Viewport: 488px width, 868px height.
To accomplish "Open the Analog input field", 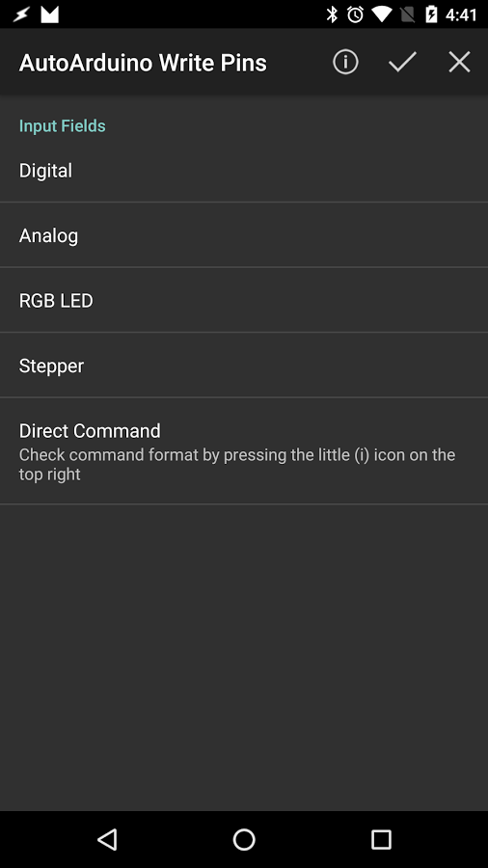I will click(244, 235).
